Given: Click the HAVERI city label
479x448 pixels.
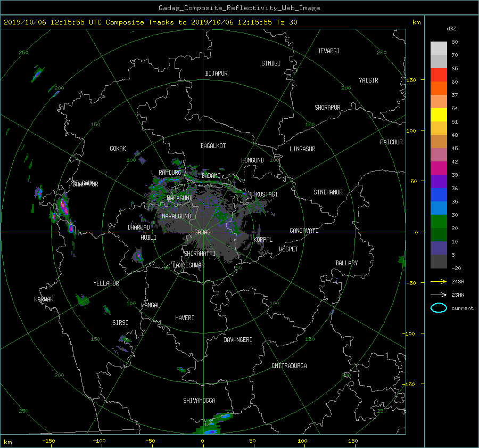Looking at the screenshot, I should pos(185,318).
